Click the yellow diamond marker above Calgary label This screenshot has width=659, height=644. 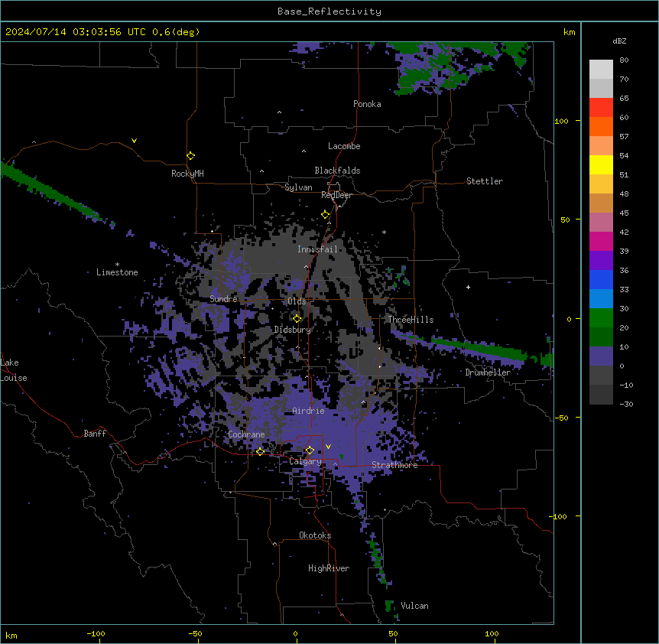pos(310,450)
